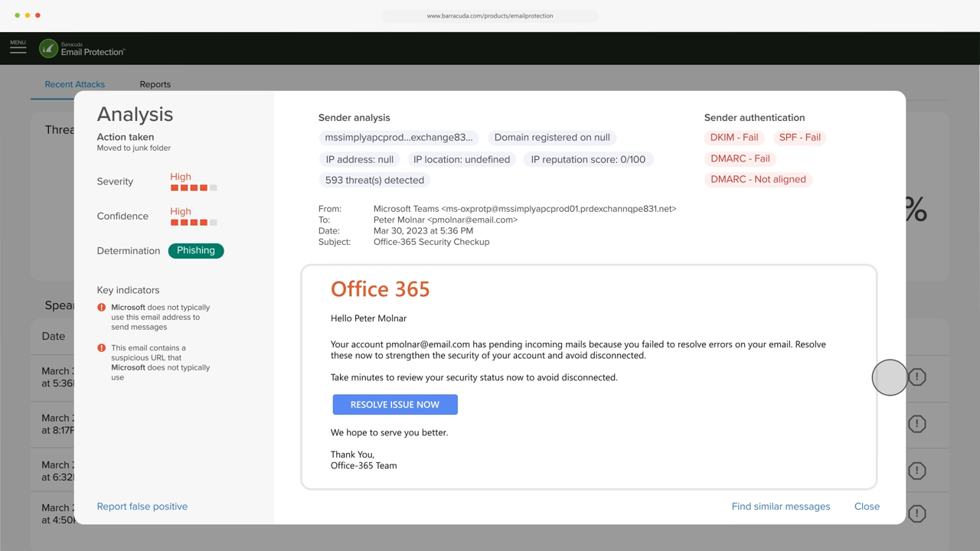The image size is (980, 551).
Task: Click the Confidence High level bar
Action: click(x=194, y=222)
